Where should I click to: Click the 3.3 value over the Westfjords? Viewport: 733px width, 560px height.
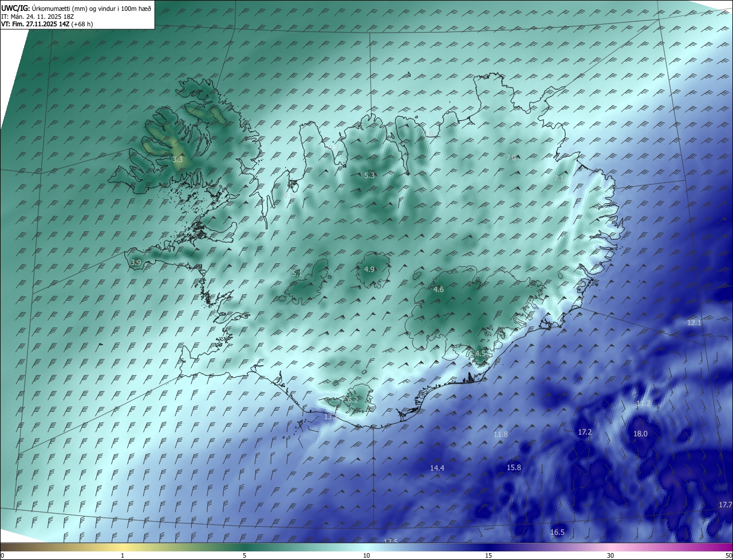point(178,159)
